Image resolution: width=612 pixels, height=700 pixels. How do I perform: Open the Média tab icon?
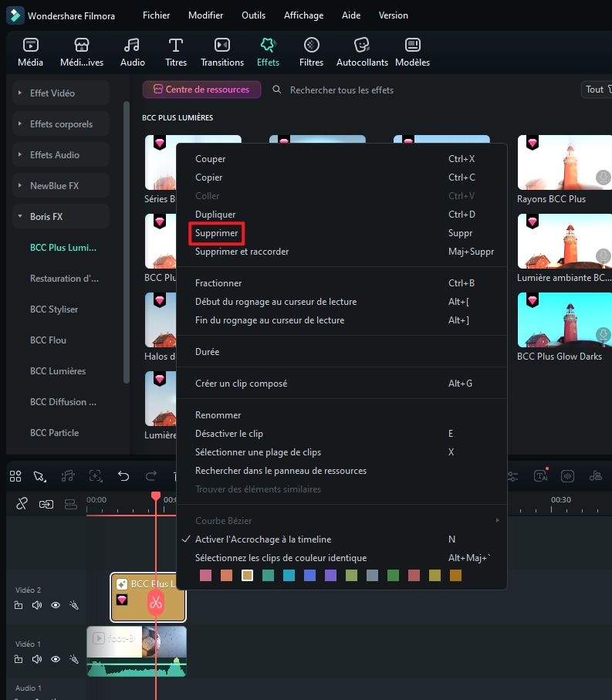click(x=30, y=45)
